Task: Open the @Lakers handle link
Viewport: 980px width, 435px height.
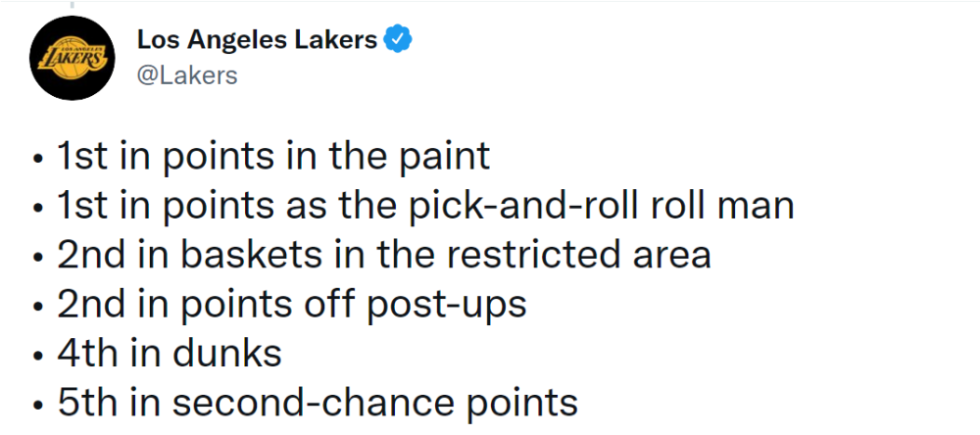Action: (x=187, y=75)
